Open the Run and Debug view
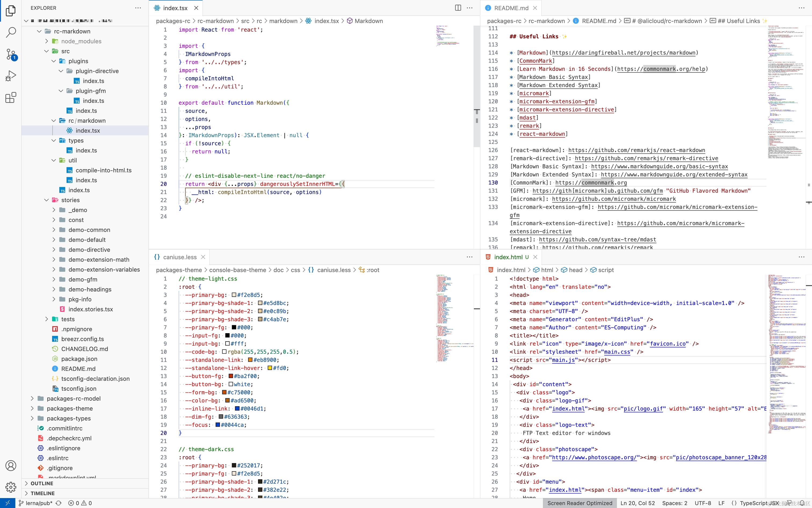This screenshot has width=812, height=508. click(x=11, y=76)
